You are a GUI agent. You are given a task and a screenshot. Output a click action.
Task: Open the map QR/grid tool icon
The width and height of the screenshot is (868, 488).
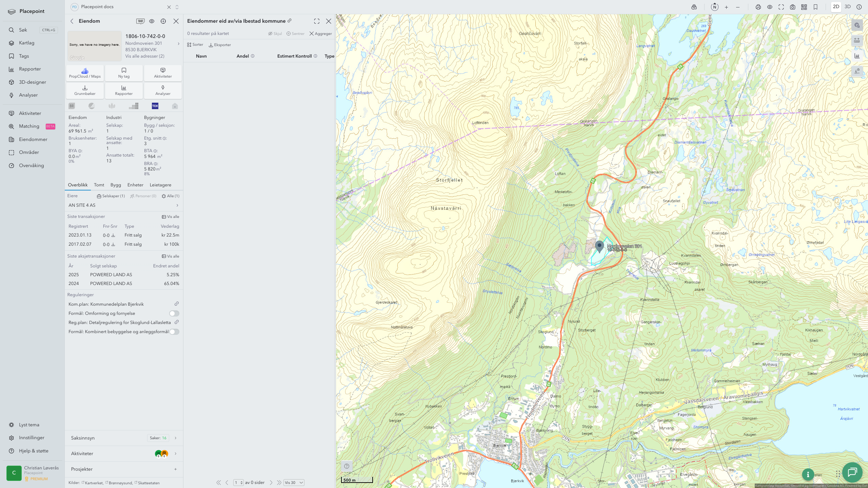click(804, 7)
